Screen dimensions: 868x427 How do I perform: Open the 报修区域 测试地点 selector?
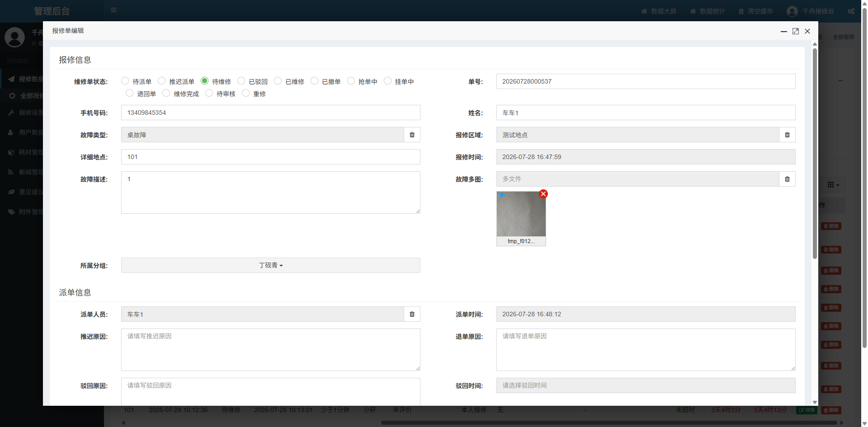(638, 135)
